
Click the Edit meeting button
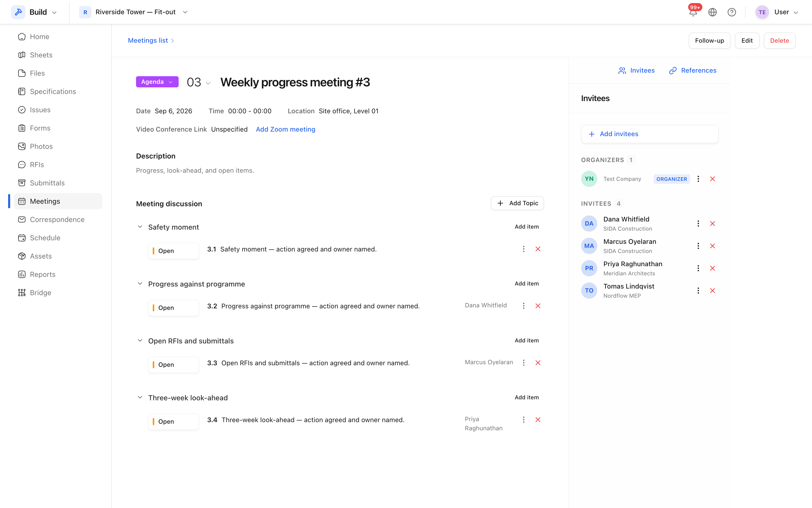(x=747, y=41)
